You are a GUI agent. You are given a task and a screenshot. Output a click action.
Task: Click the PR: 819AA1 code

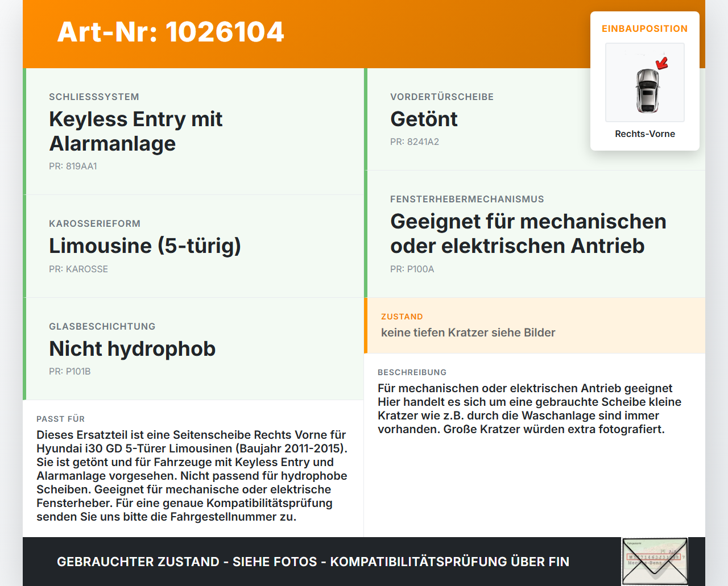tap(73, 167)
